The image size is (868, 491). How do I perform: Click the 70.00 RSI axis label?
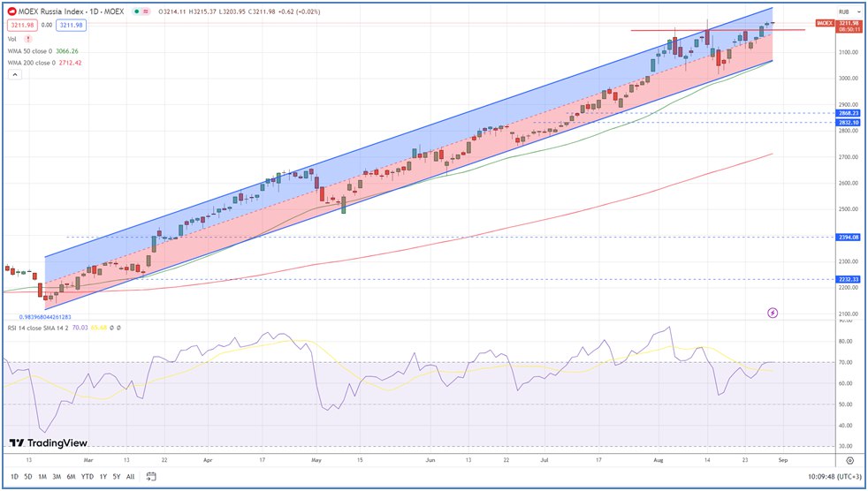tap(845, 363)
